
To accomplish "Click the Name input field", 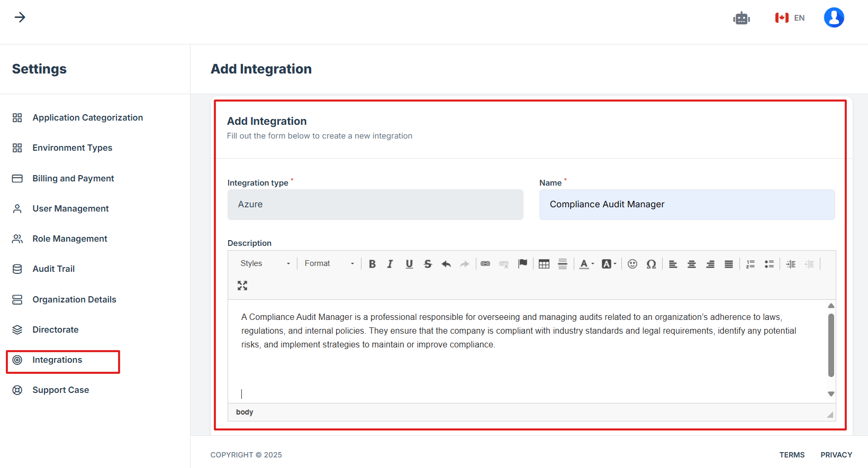I will [686, 205].
